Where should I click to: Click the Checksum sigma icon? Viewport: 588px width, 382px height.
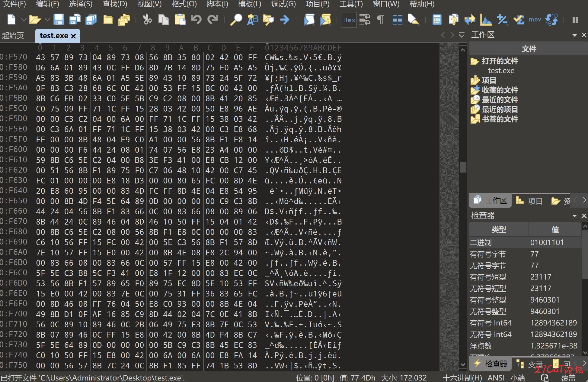pyautogui.click(x=519, y=20)
